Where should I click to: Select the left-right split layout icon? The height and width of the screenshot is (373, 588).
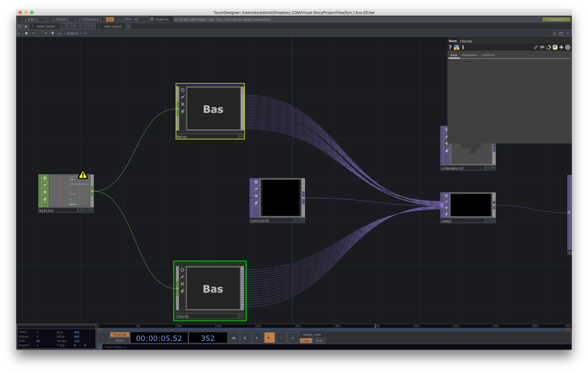coord(70,26)
